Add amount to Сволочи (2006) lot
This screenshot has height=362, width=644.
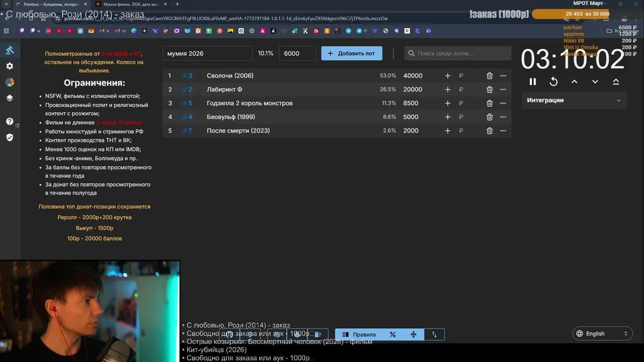448,76
